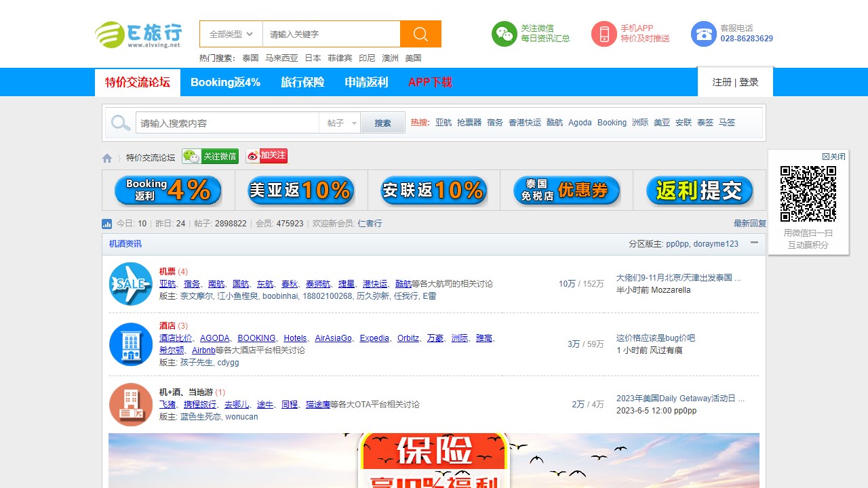The height and width of the screenshot is (488, 868).
Task: Click the orange search magnifier icon
Action: click(420, 34)
